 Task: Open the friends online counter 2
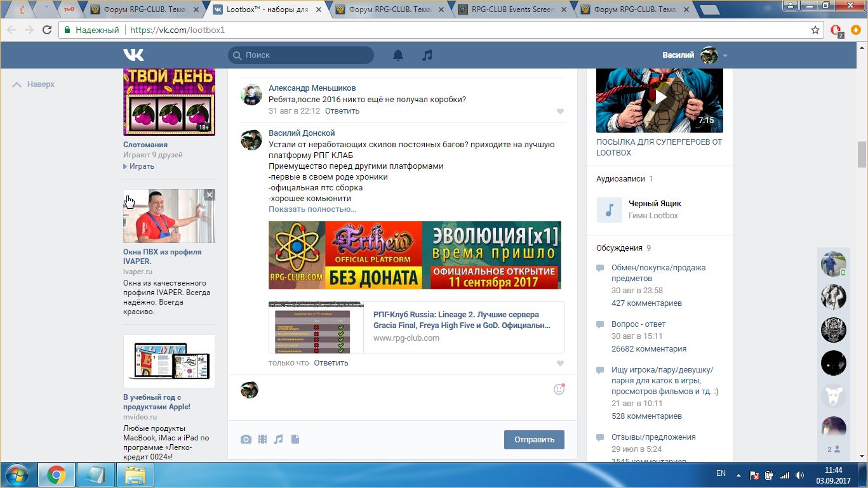[x=833, y=449]
